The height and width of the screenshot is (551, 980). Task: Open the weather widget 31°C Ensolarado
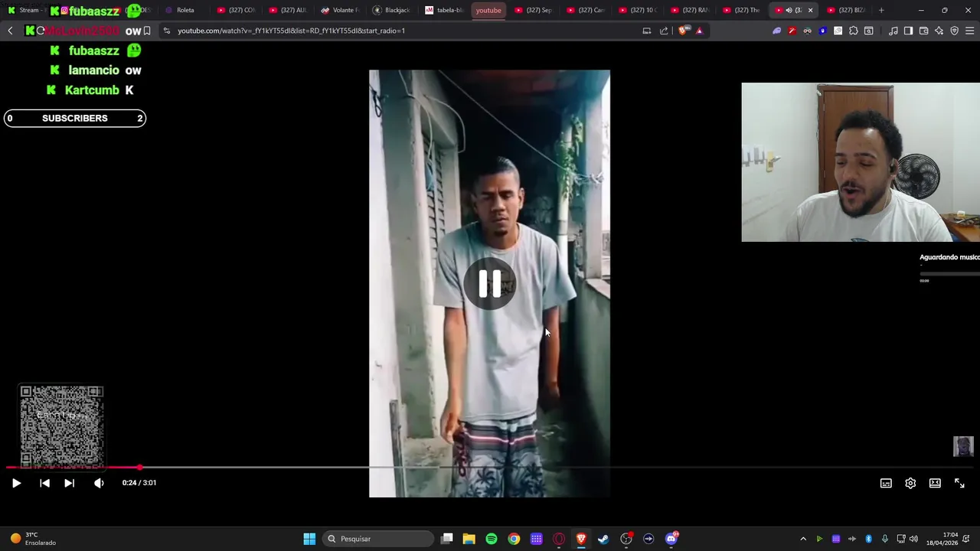(x=32, y=539)
